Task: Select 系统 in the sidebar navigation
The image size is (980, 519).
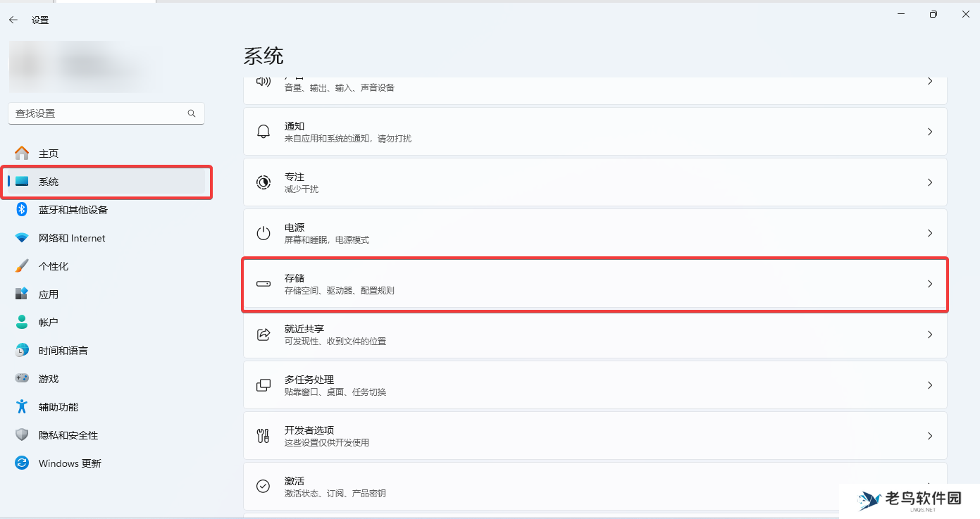Action: (49, 181)
